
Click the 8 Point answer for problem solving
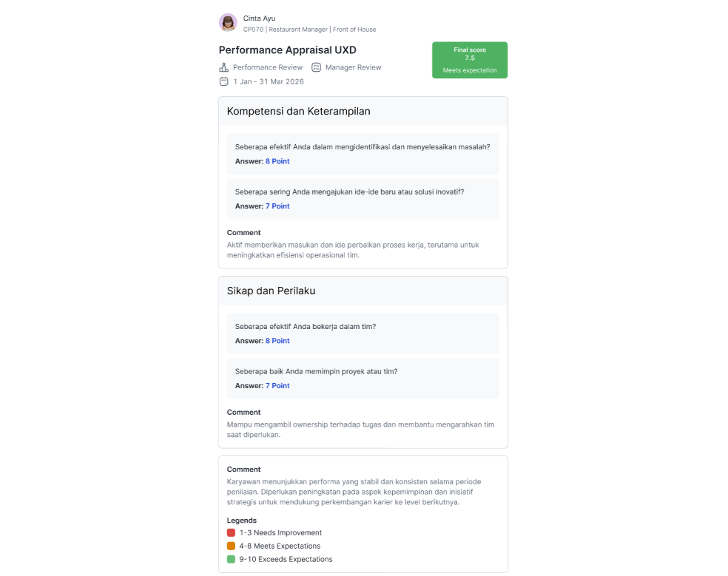(277, 161)
